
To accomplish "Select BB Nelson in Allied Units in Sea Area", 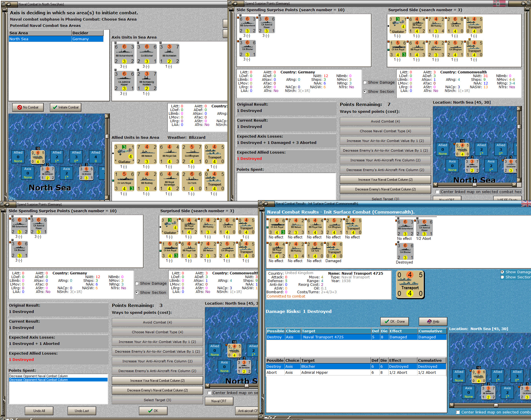I will coord(147,154).
